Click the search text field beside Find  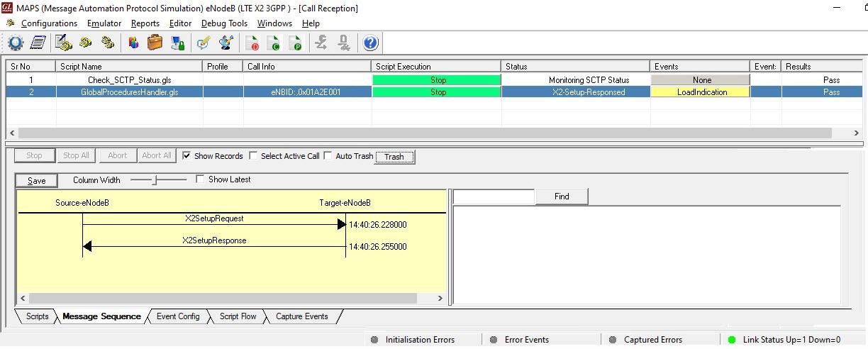[494, 196]
